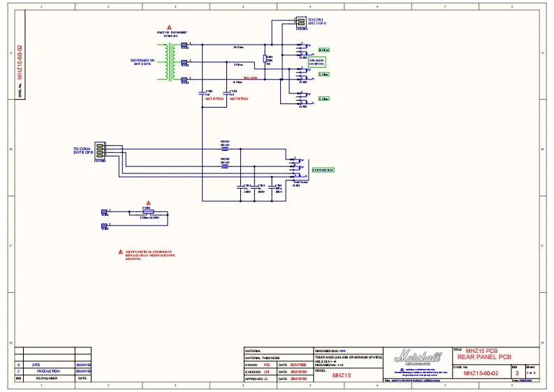Click the connector going to CON1
554x392 pixels.
click(x=301, y=22)
